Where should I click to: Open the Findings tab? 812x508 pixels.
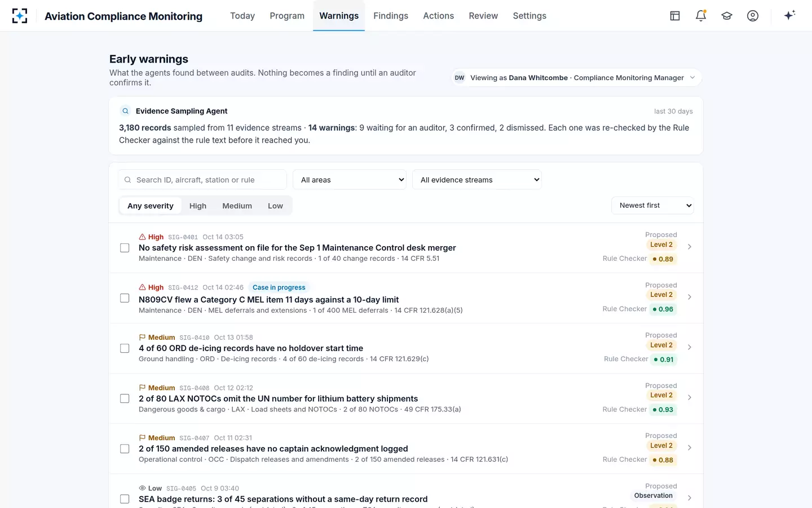(391, 16)
